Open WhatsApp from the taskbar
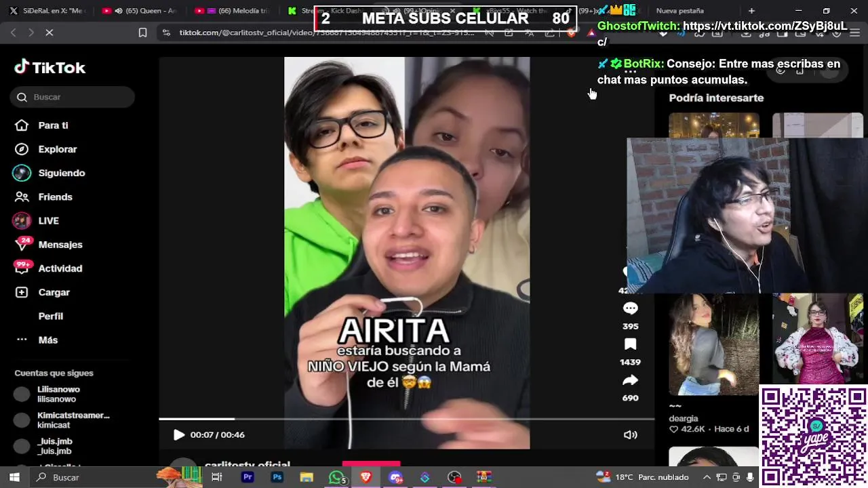Viewport: 868px width, 488px height. (336, 477)
